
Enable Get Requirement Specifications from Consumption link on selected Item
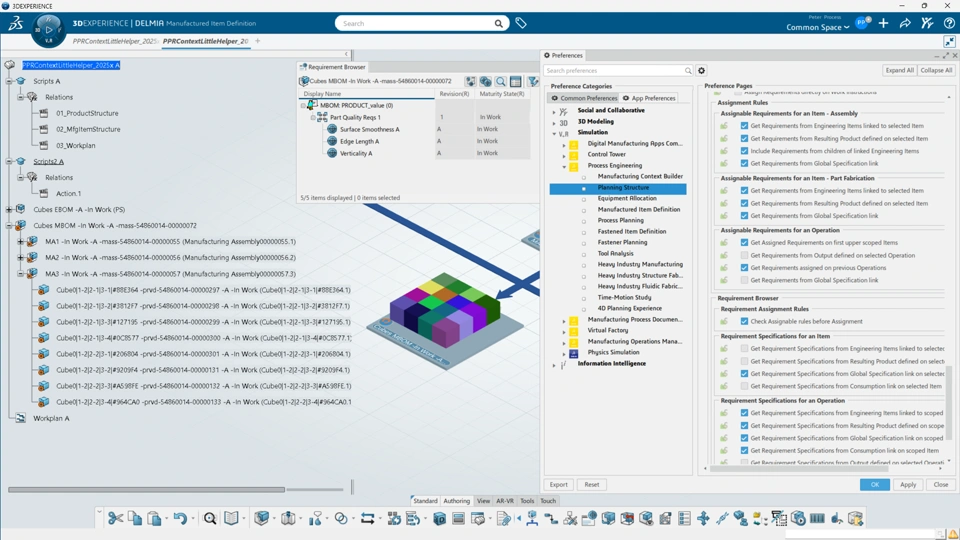[x=744, y=386]
